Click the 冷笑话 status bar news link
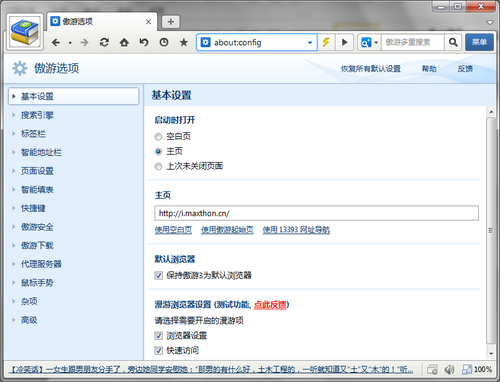This screenshot has width=500, height=382. coord(211,369)
